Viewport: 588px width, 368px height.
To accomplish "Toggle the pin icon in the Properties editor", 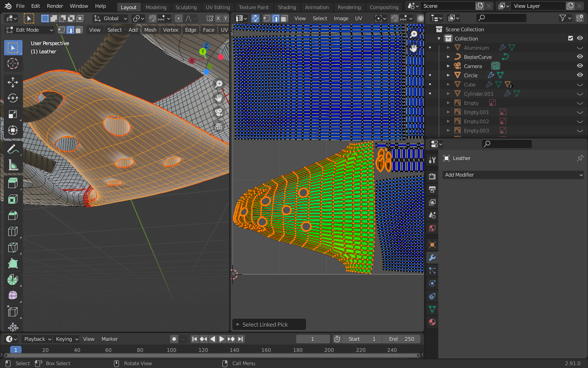I will 580,158.
